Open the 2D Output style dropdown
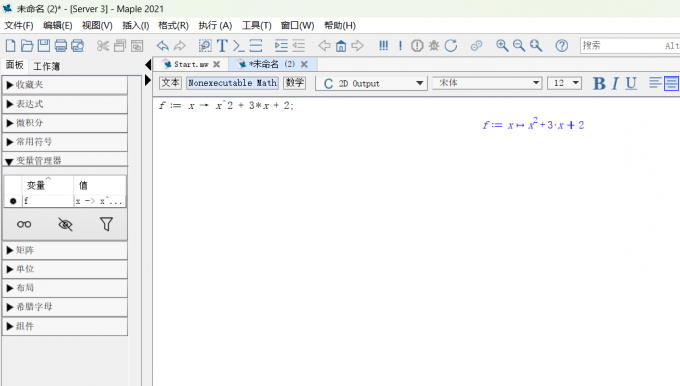 click(x=372, y=83)
